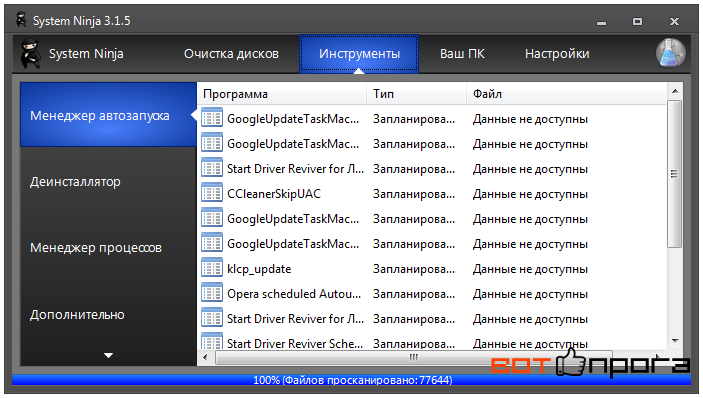Click the flask icon in the top right
Viewport: 703px width, 398px height.
click(x=670, y=53)
